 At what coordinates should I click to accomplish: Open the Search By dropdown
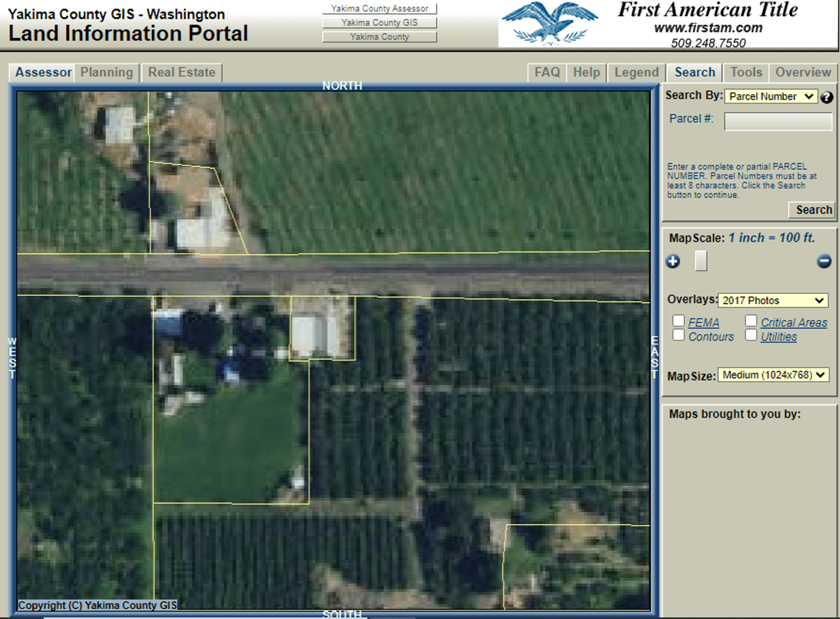[771, 97]
